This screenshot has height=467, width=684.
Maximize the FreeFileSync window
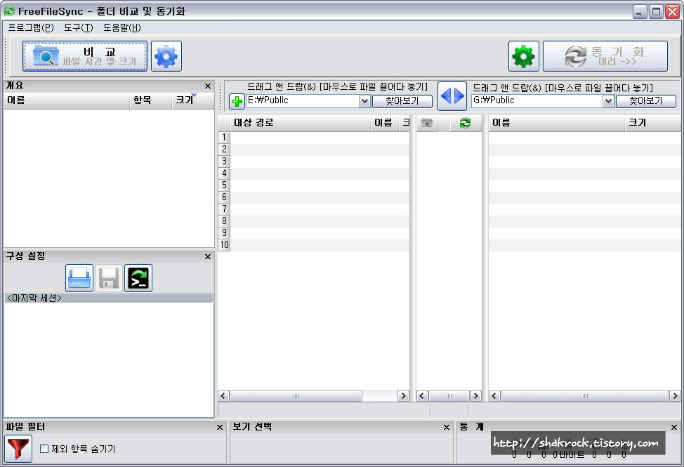pyautogui.click(x=656, y=11)
